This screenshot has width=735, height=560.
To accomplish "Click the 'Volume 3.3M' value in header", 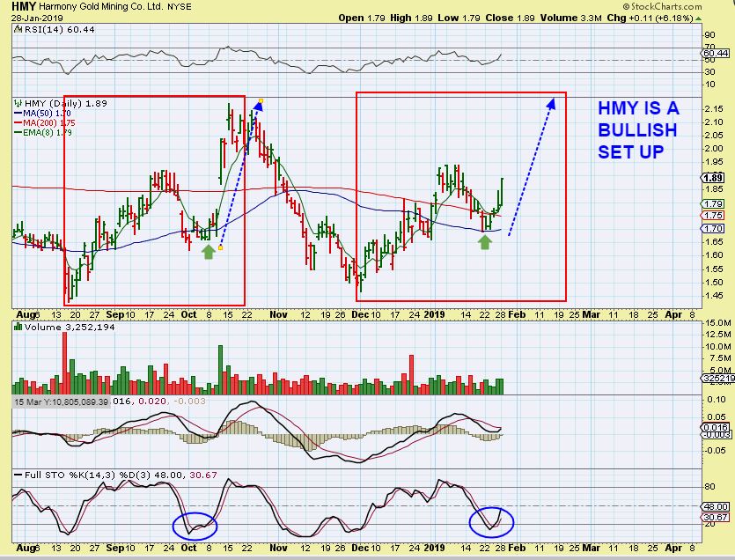I will 571,18.
